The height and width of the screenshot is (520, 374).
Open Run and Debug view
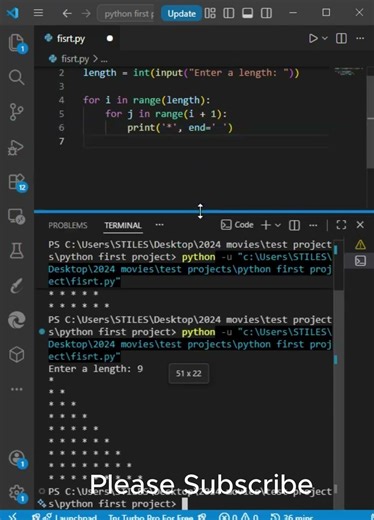pos(16,147)
